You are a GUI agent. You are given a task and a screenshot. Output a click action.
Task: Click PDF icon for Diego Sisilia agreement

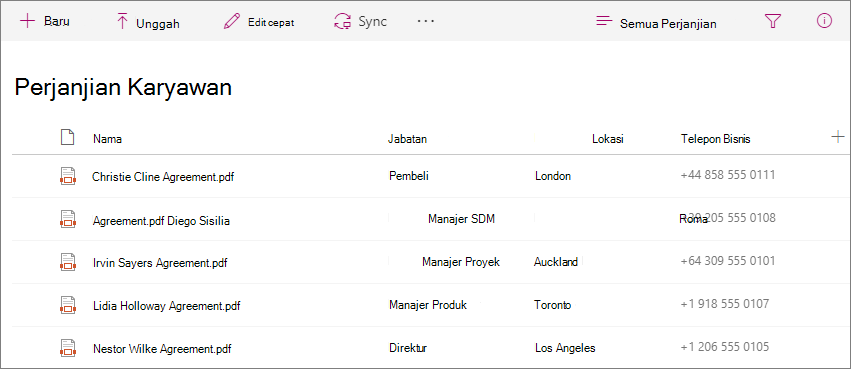[x=67, y=219]
